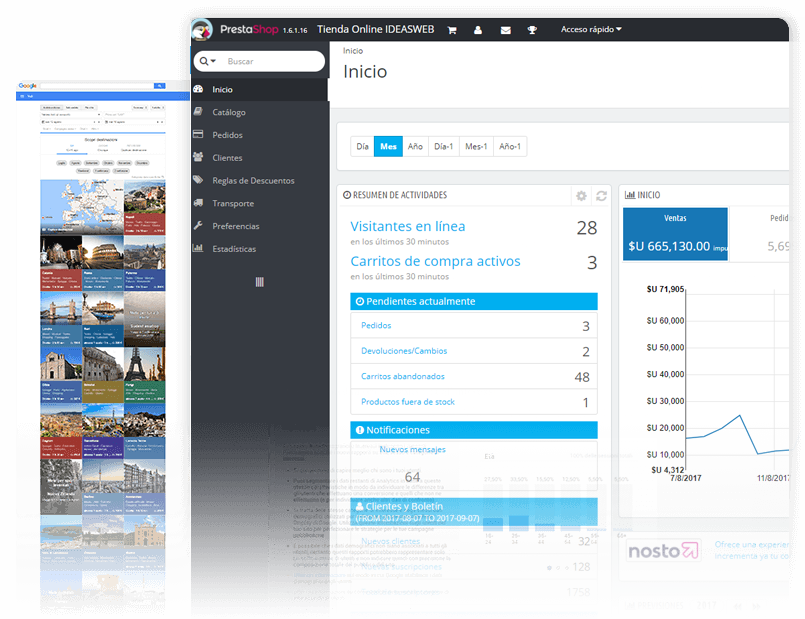
Task: Open Inicio in the sidebar menu
Action: pos(260,89)
